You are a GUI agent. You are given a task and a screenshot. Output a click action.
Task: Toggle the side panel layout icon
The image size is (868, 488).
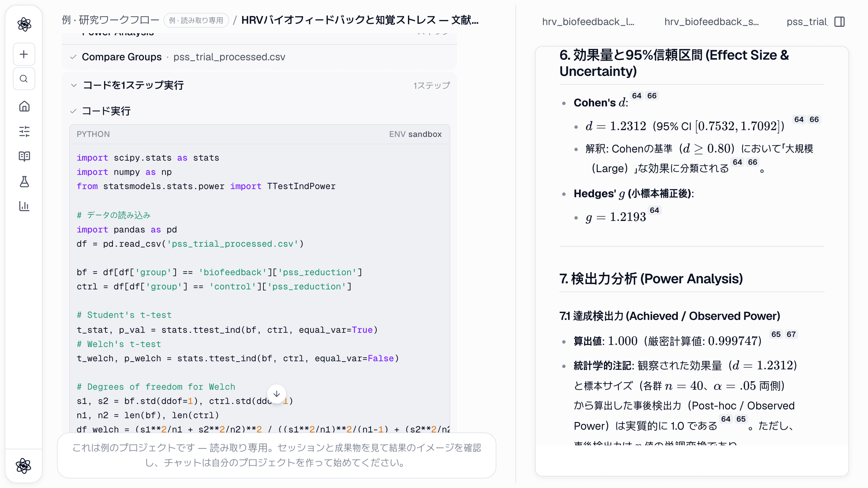[840, 22]
